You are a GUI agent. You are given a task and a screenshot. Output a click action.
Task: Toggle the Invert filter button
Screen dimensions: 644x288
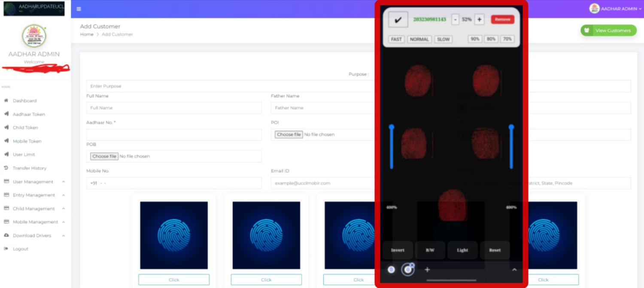click(398, 250)
